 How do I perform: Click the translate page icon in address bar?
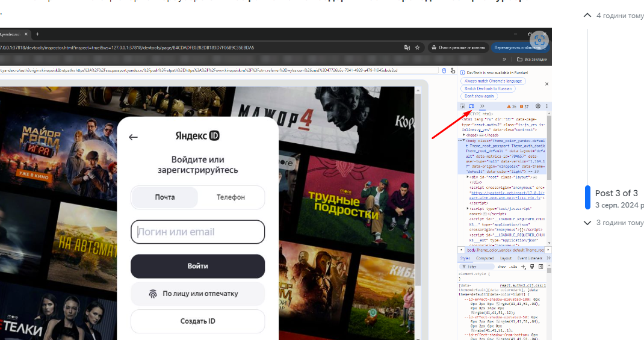point(407,48)
